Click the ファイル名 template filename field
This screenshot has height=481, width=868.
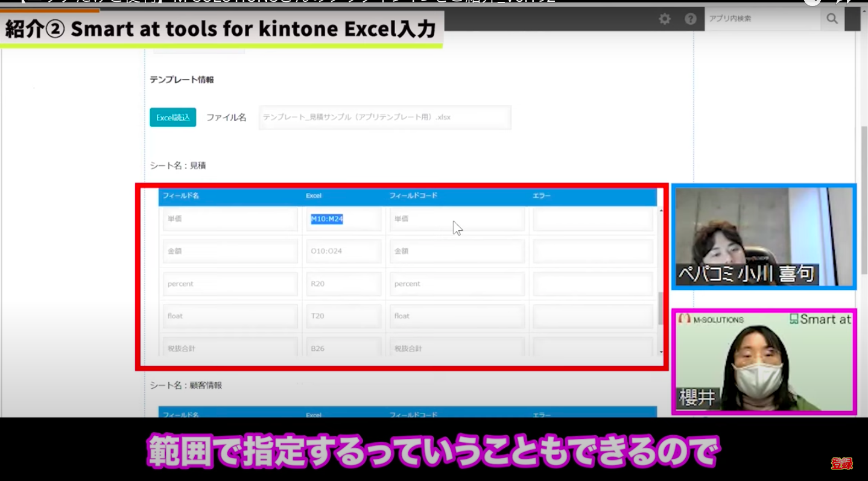tap(384, 117)
